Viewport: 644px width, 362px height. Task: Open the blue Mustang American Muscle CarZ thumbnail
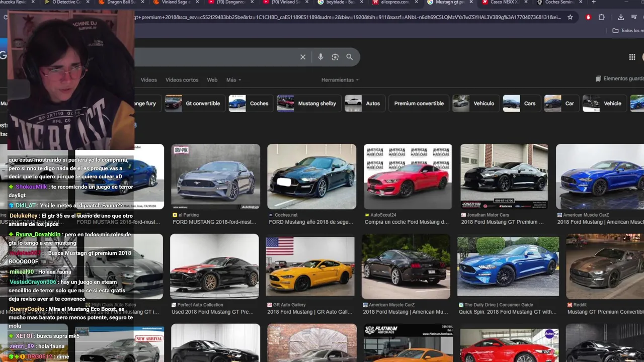click(600, 176)
